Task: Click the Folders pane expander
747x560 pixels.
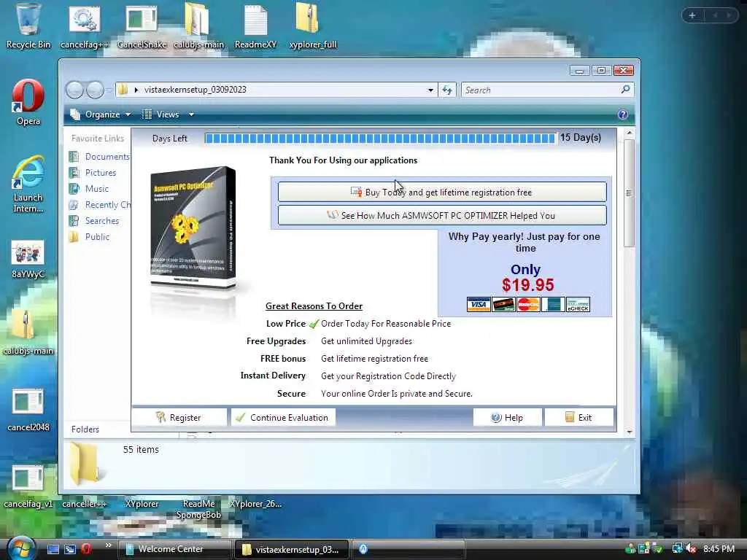Action: pyautogui.click(x=85, y=429)
